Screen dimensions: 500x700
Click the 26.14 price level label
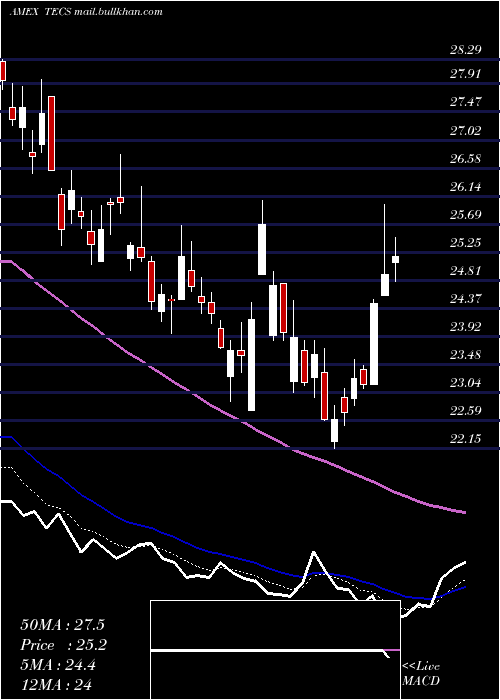pyautogui.click(x=466, y=187)
